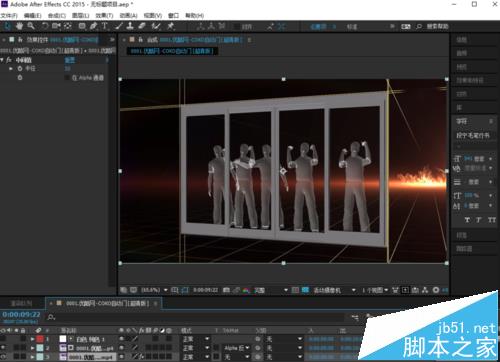Open the 合成(C) menu

tap(57, 15)
